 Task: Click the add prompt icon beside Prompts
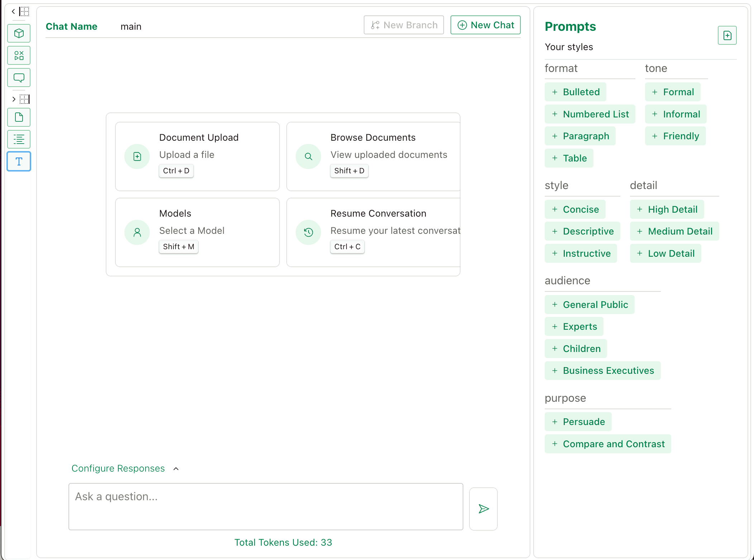coord(727,35)
